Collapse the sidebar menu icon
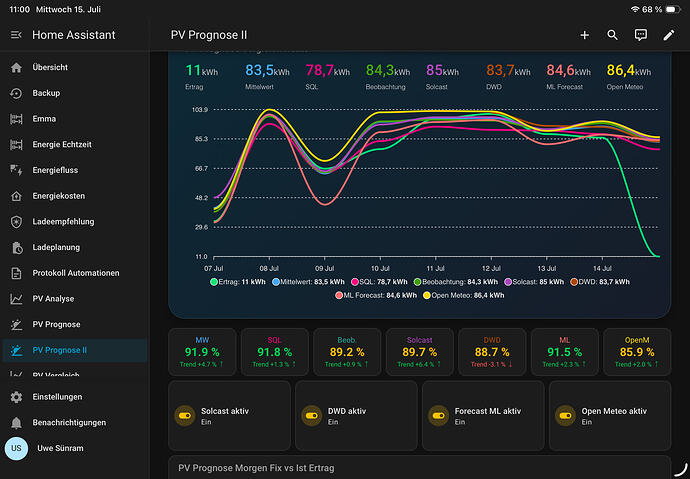The width and height of the screenshot is (690, 479). [16, 35]
